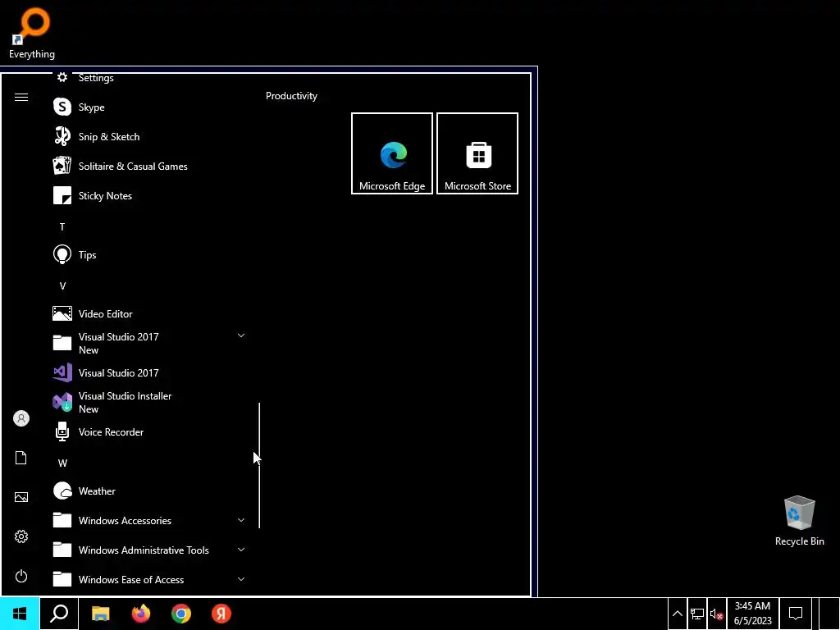Open the clock showing 3:45 AM
This screenshot has width=840, height=630.
(752, 614)
